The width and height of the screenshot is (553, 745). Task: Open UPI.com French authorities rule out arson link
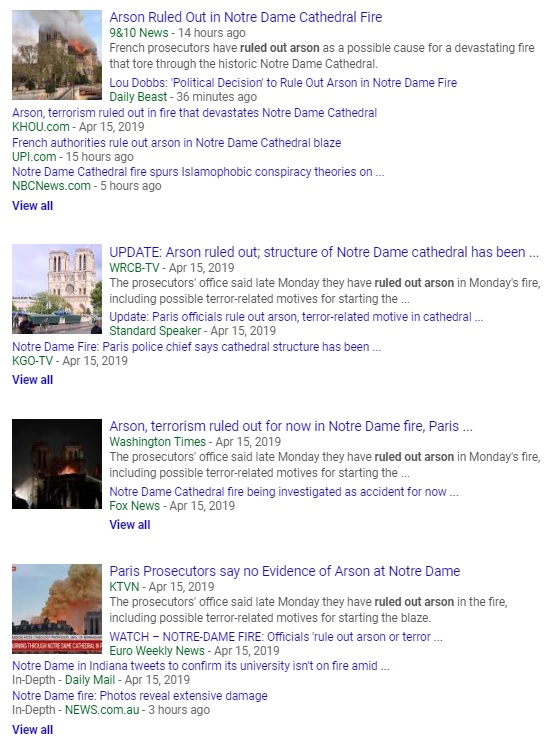tap(177, 143)
